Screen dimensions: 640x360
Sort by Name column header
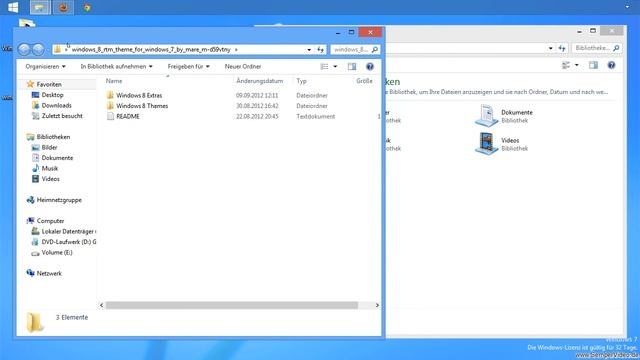point(114,81)
